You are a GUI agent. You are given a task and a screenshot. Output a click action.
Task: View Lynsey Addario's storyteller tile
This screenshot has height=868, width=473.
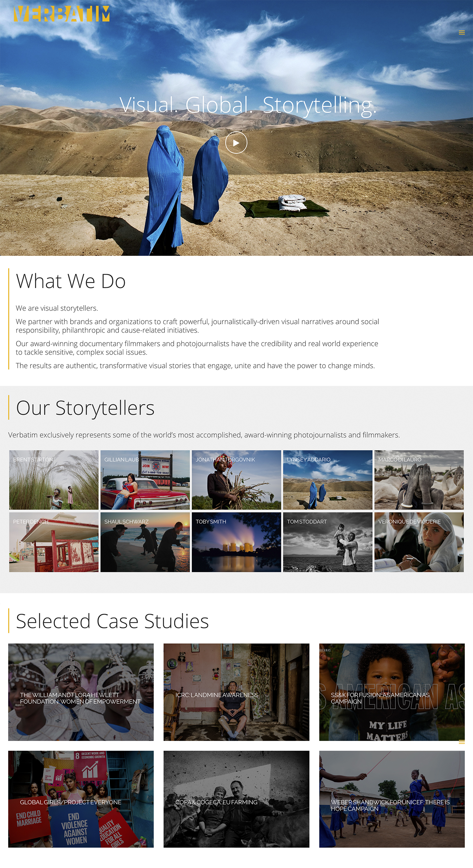click(x=328, y=480)
